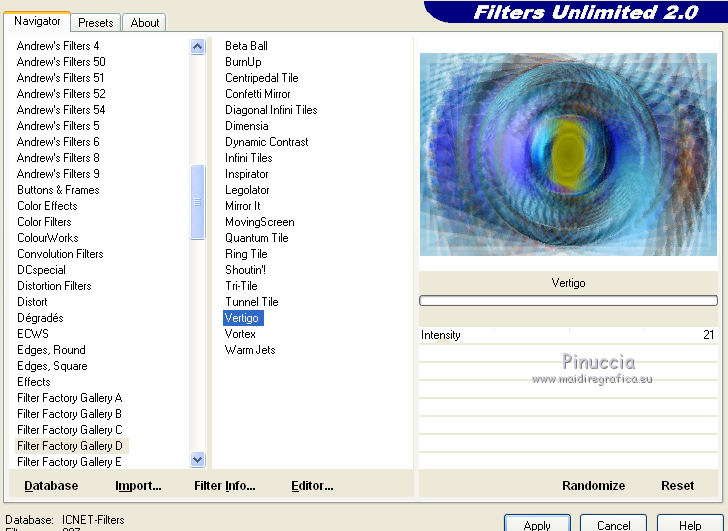Choose the MovingScreen filter
728x531 pixels.
coord(260,222)
